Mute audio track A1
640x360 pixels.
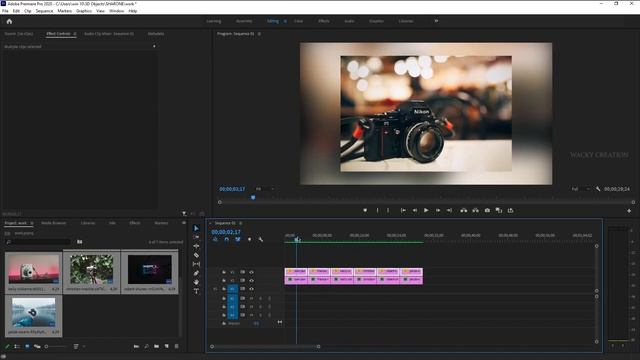coord(251,298)
